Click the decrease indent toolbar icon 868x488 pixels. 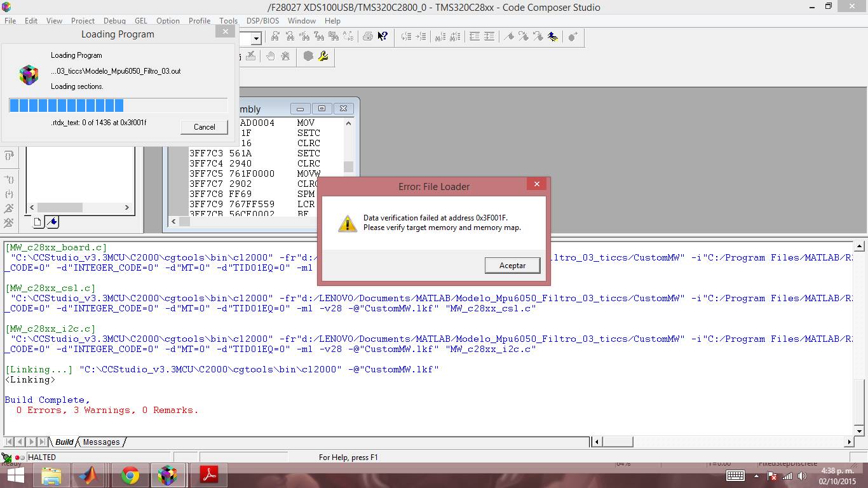(x=475, y=36)
